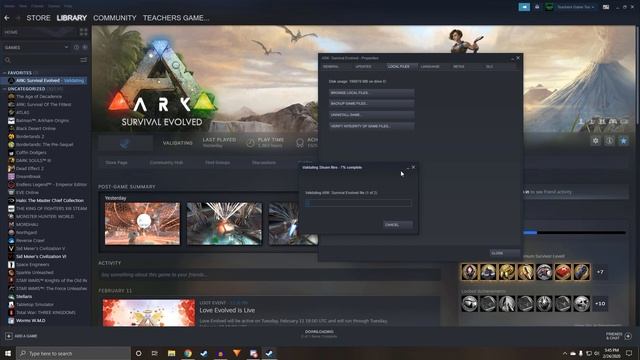Click Uninstall Game button

[371, 115]
